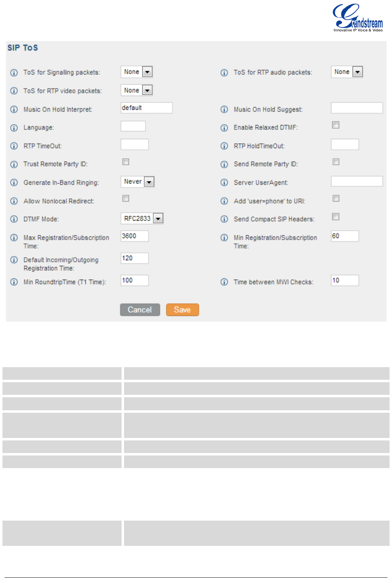Click info icon next to DTMF Mode
The height and width of the screenshot is (578, 392).
click(14, 219)
